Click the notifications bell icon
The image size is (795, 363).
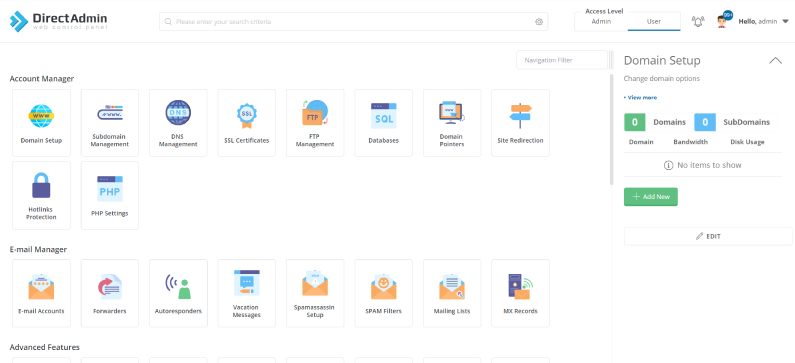tap(698, 21)
